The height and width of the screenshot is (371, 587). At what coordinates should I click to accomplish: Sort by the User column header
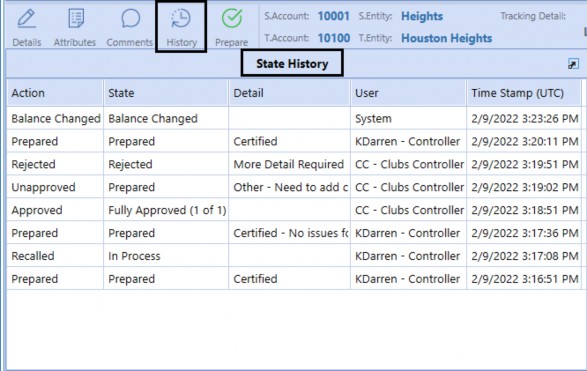coord(408,93)
